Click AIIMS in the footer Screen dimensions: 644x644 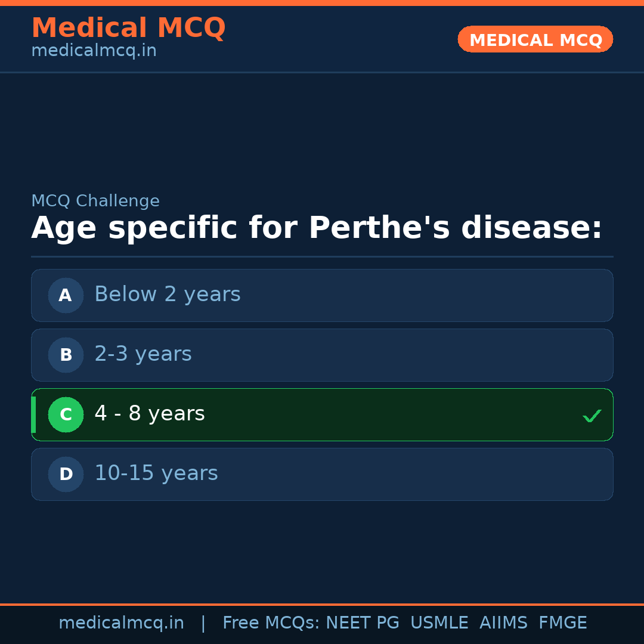503,623
